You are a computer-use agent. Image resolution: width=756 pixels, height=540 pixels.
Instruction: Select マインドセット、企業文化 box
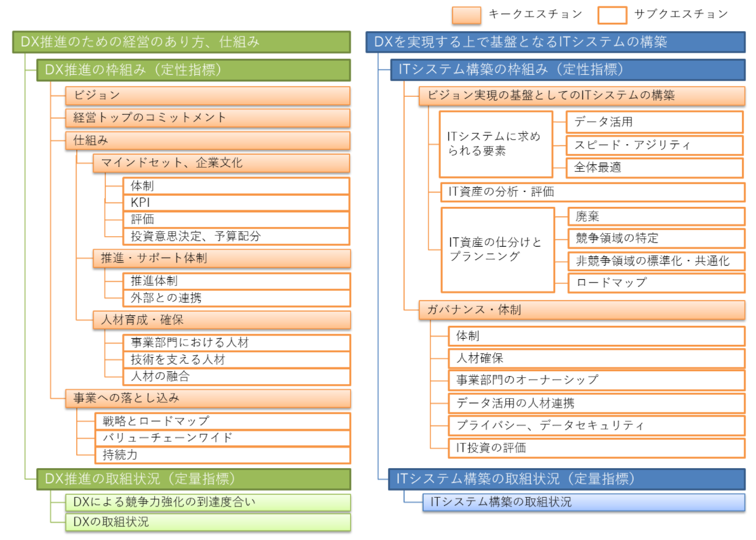[221, 163]
